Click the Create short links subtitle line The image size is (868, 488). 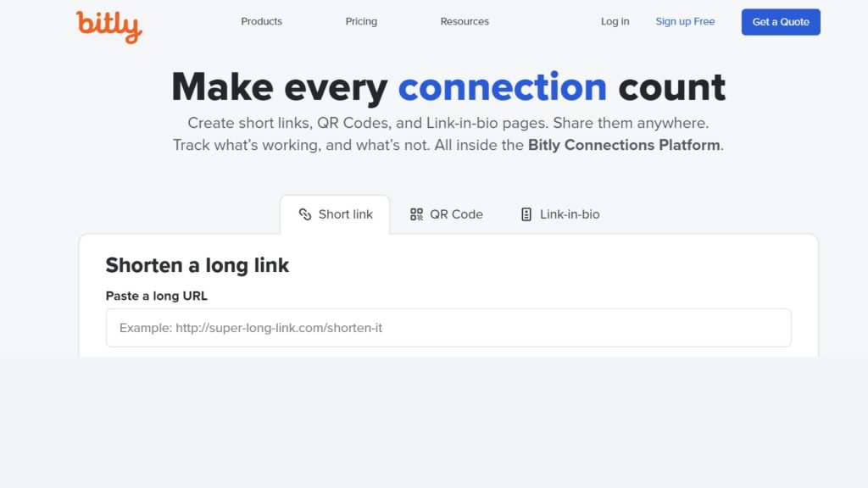coord(448,123)
